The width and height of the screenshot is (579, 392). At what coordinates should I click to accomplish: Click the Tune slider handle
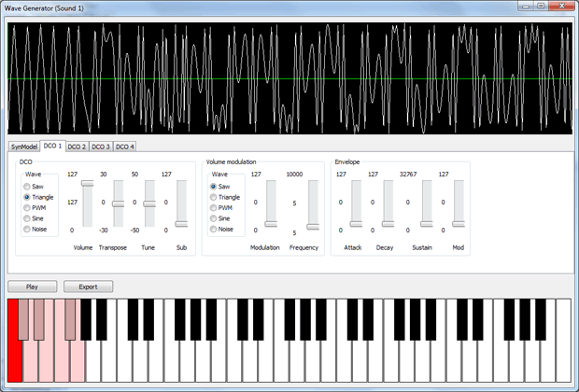(149, 203)
